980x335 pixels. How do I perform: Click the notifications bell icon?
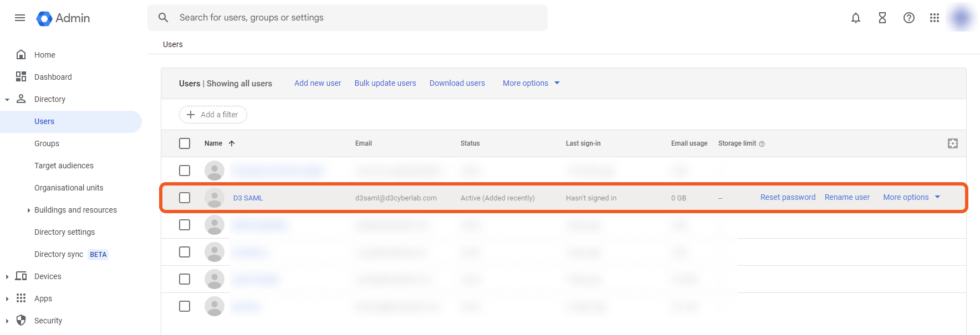click(x=856, y=18)
